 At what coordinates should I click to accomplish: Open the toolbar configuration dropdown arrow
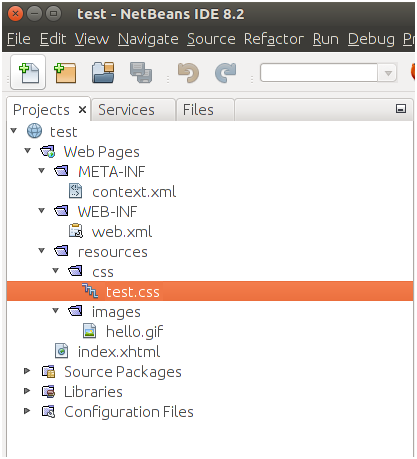(x=388, y=73)
